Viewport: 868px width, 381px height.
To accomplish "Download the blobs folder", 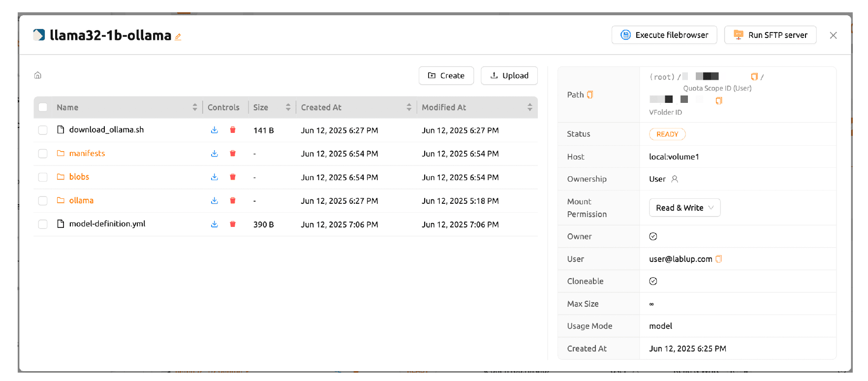I will (215, 177).
